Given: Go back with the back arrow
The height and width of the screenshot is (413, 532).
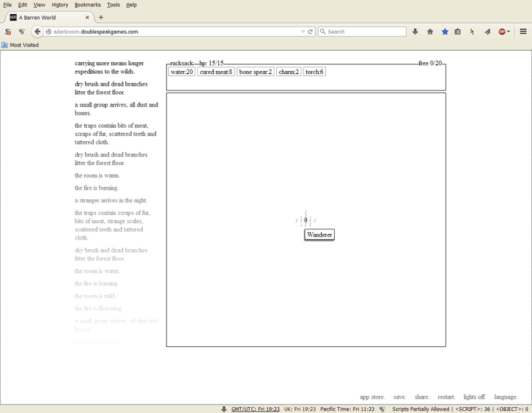Looking at the screenshot, I should 37,31.
